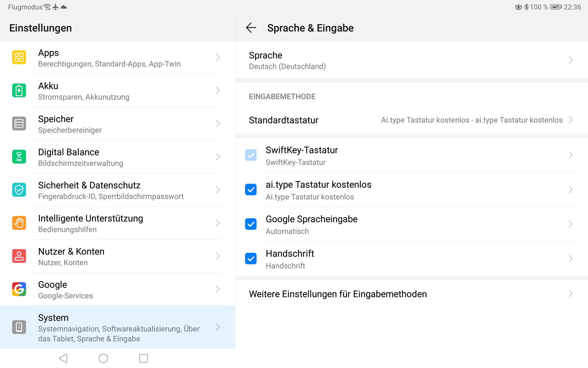Select the System menu entry
This screenshot has width=588, height=368.
click(x=118, y=327)
